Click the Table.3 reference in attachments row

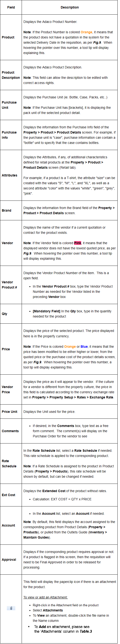click(x=86, y=631)
